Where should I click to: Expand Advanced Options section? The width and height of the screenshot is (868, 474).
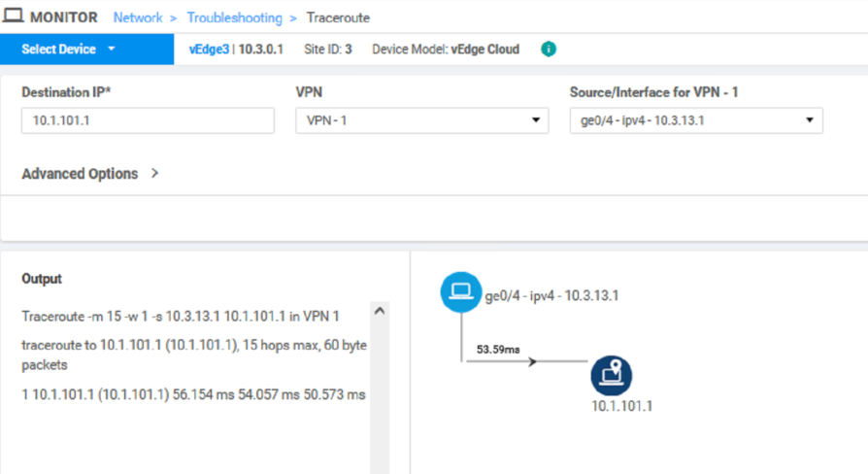(x=90, y=174)
